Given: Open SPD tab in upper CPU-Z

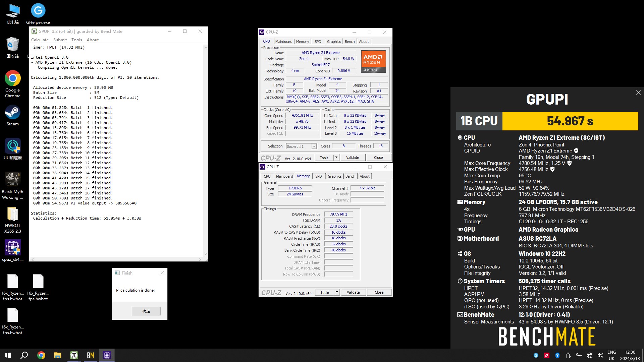Looking at the screenshot, I should pyautogui.click(x=318, y=42).
